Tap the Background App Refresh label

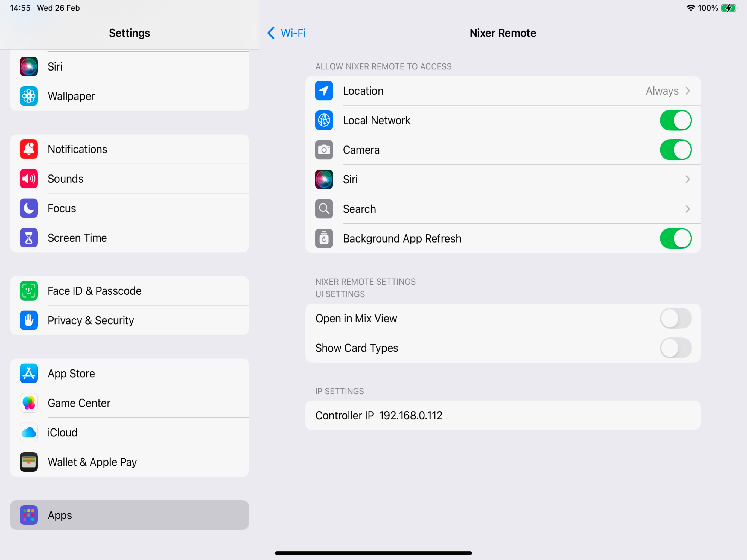[402, 238]
